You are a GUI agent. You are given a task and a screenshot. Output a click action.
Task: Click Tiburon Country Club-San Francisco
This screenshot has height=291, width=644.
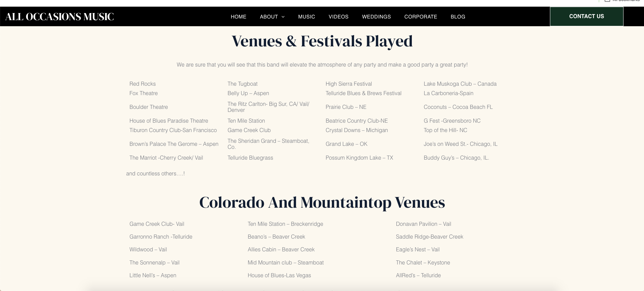pos(173,130)
